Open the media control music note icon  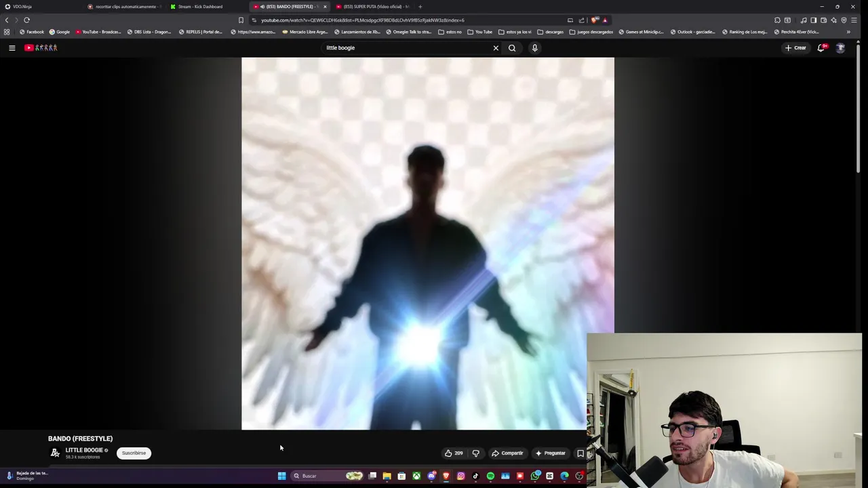tap(804, 20)
